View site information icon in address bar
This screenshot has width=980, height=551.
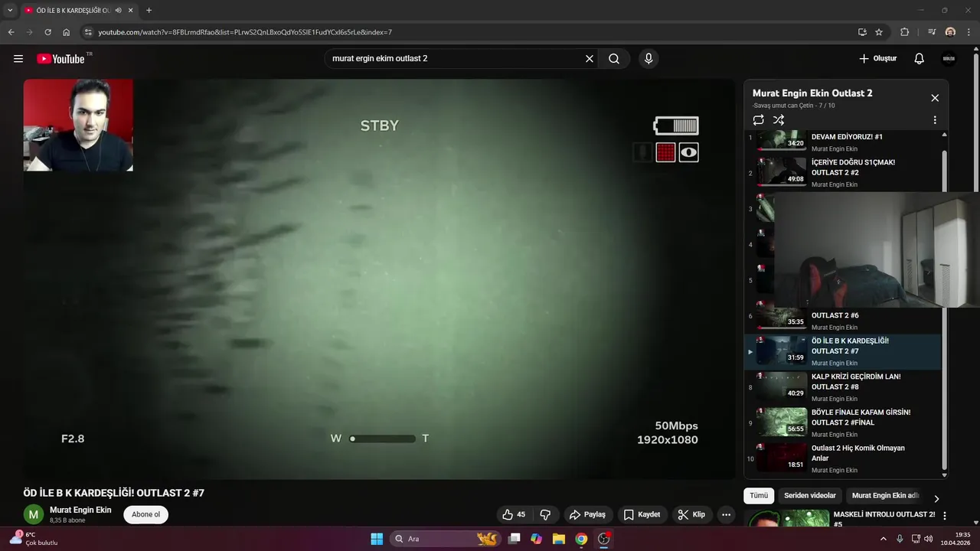[x=87, y=32]
